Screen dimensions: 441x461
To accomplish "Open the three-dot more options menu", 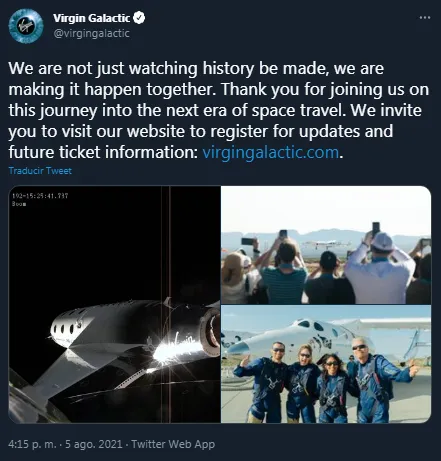I will coord(424,17).
